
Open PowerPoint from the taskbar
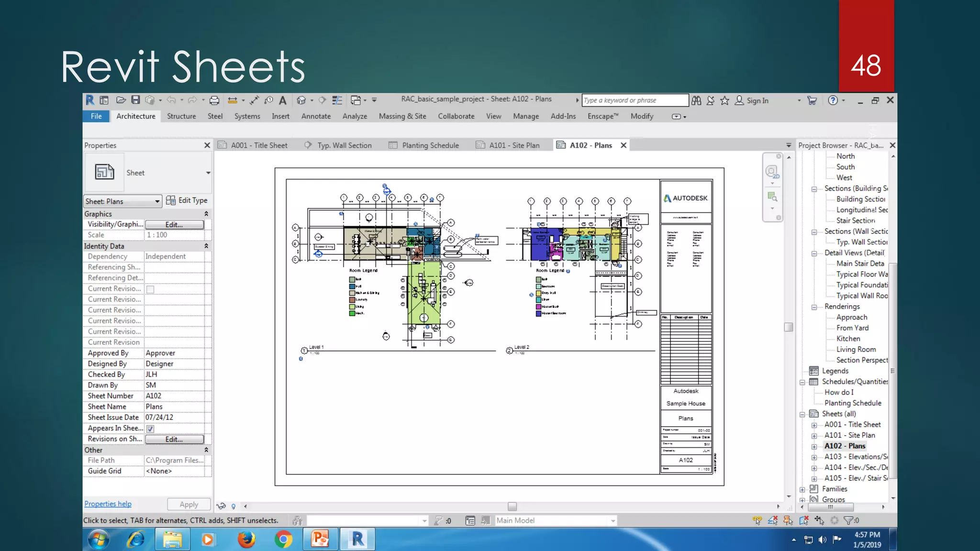(x=320, y=540)
